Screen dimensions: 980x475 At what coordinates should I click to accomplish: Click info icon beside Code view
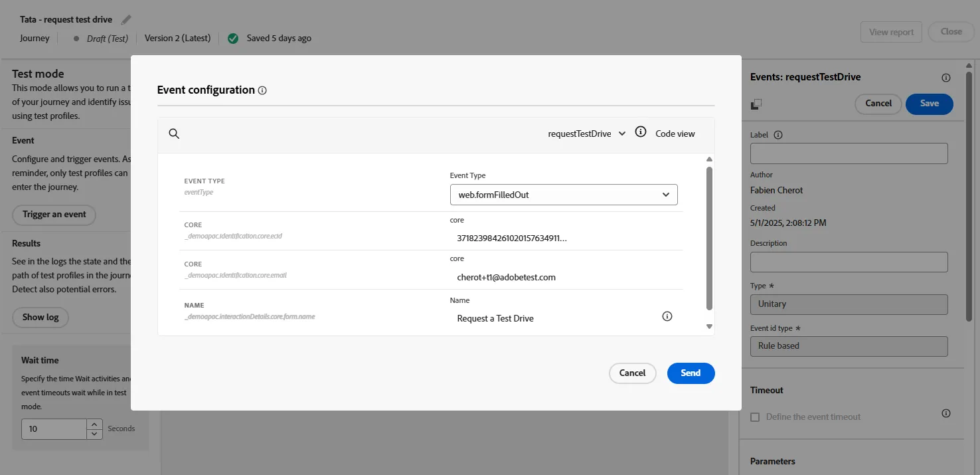point(641,132)
